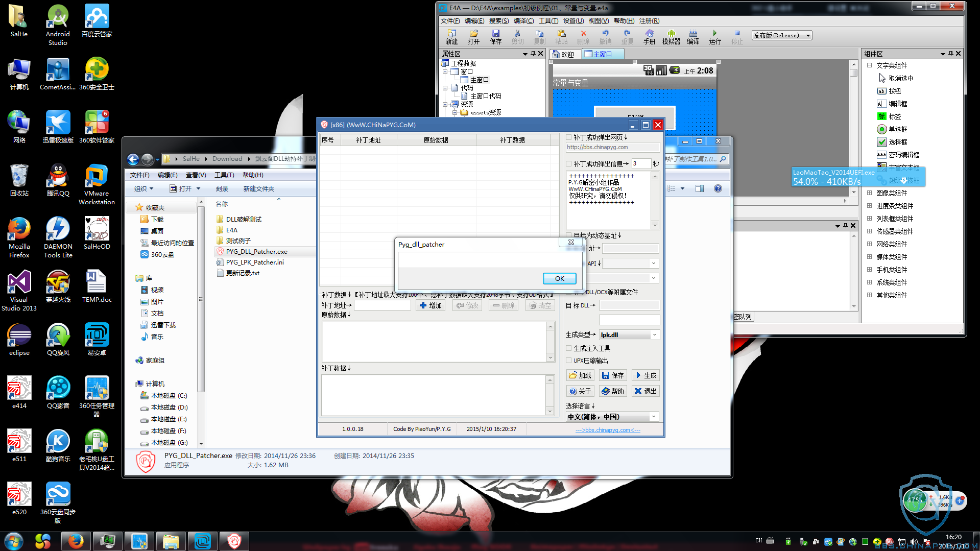Select the 编辑框 component in E4A
Screen dimensions: 980x551
pyautogui.click(x=892, y=104)
